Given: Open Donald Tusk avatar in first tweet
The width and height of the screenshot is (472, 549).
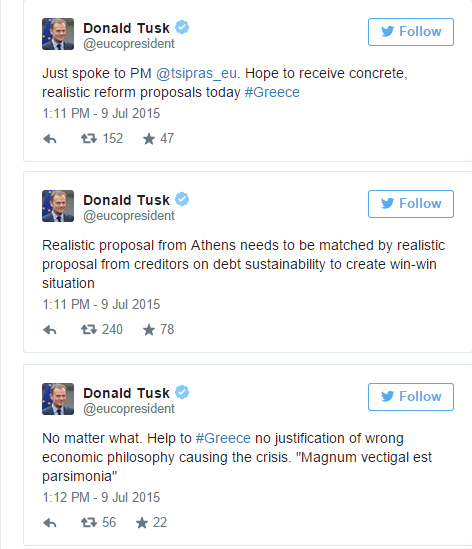Looking at the screenshot, I should pos(58,34).
